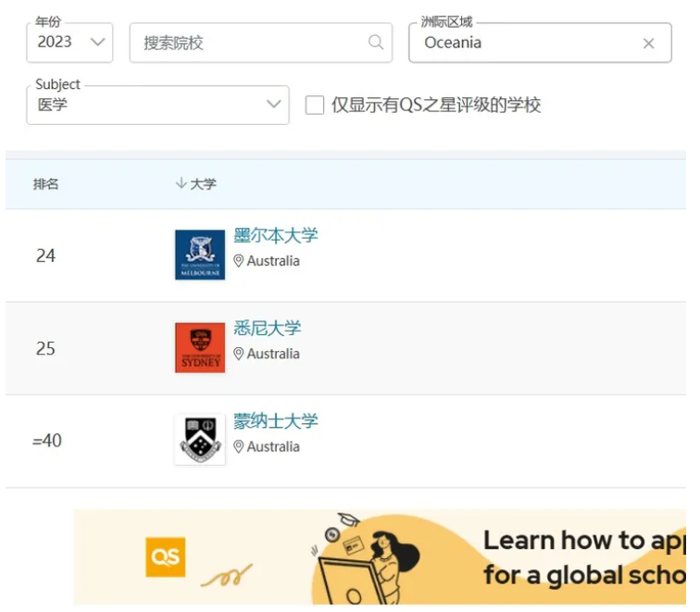The image size is (700, 612).
Task: Open the 洲际区域 Oceania combo box
Action: (x=528, y=44)
